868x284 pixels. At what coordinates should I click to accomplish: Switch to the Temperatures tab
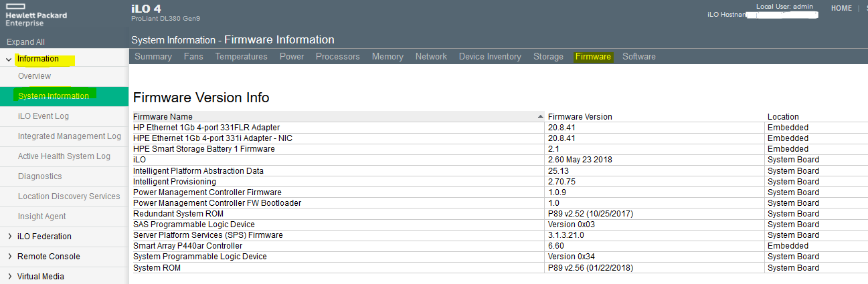pyautogui.click(x=242, y=57)
